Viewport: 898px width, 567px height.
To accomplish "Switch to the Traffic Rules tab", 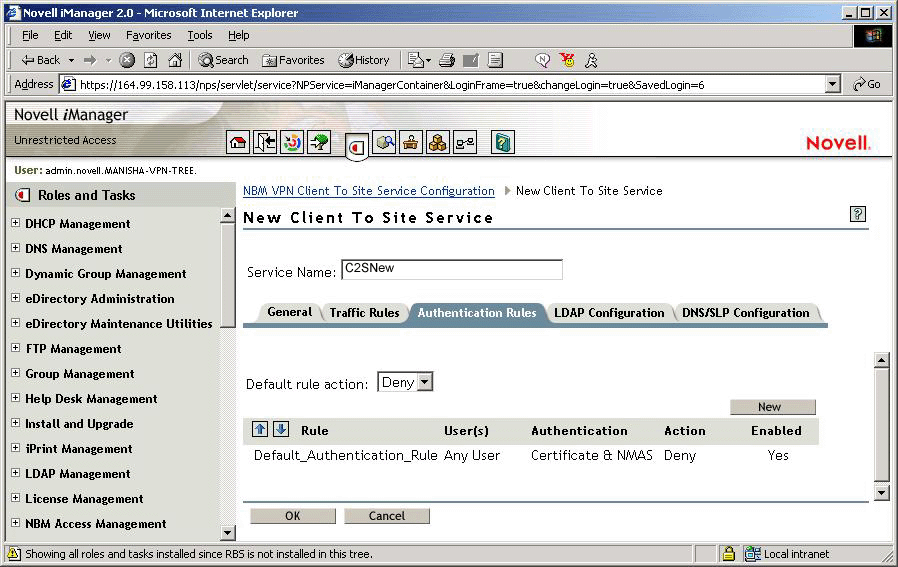I will pyautogui.click(x=364, y=313).
